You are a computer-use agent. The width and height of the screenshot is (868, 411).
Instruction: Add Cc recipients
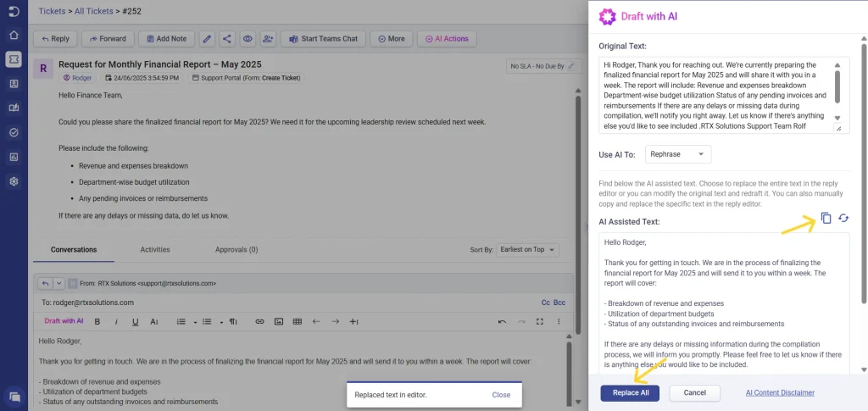click(x=546, y=303)
